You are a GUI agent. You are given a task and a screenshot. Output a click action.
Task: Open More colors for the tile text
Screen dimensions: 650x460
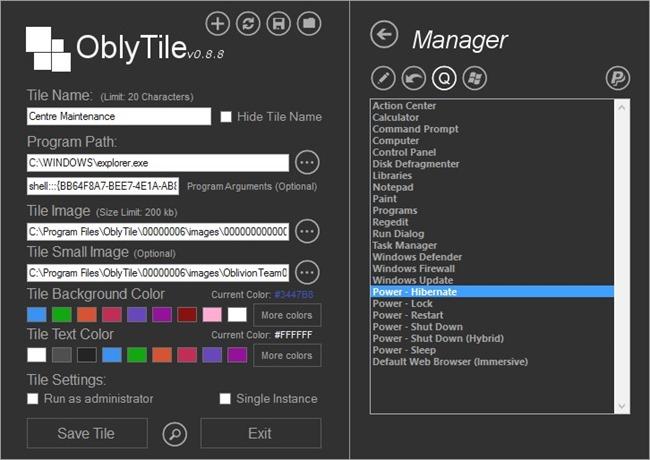coord(287,356)
